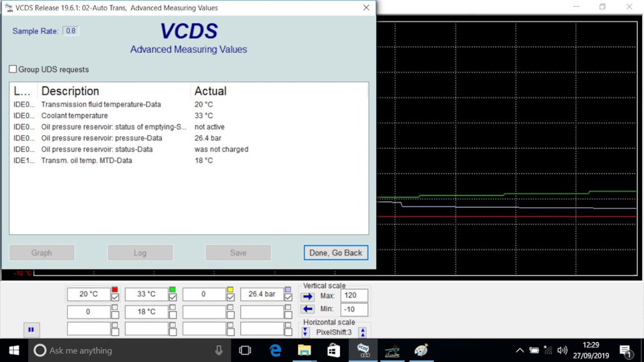Uncheck the 20 °C red trace checkbox
The image size is (644, 362).
click(115, 297)
